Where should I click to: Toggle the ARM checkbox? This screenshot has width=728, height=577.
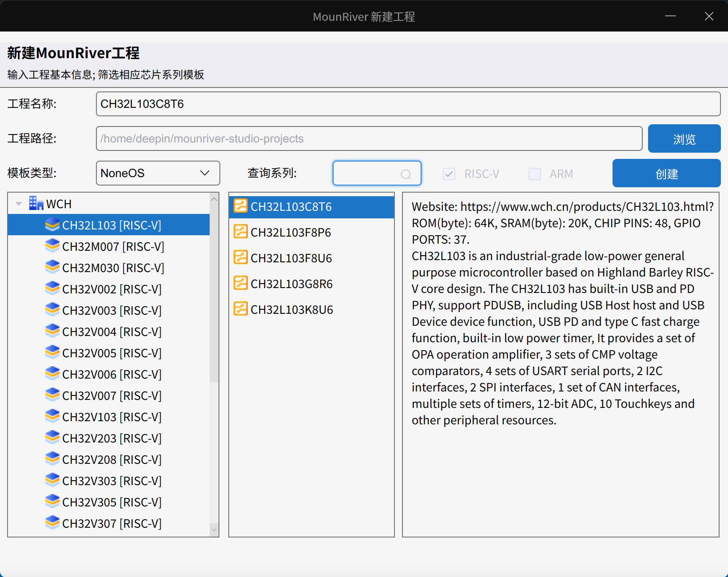pyautogui.click(x=535, y=174)
